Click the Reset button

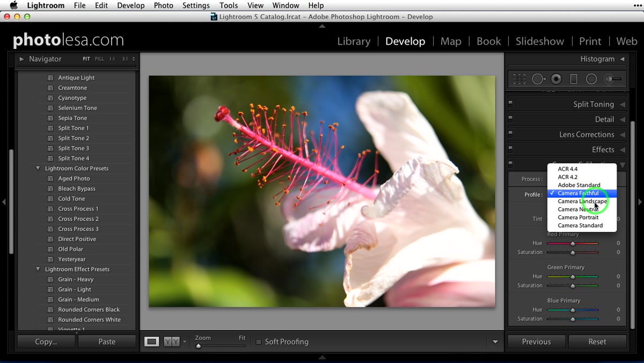pos(597,342)
